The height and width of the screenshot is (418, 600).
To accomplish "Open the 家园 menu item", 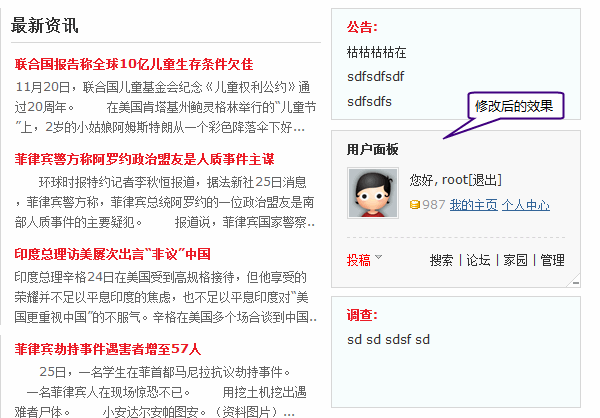I will pyautogui.click(x=515, y=260).
